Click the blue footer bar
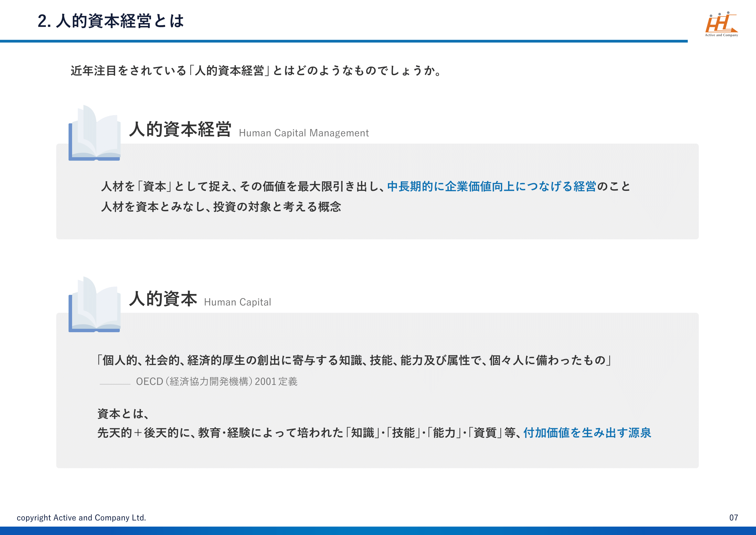Screen dimensions: 756x535 tap(378, 530)
